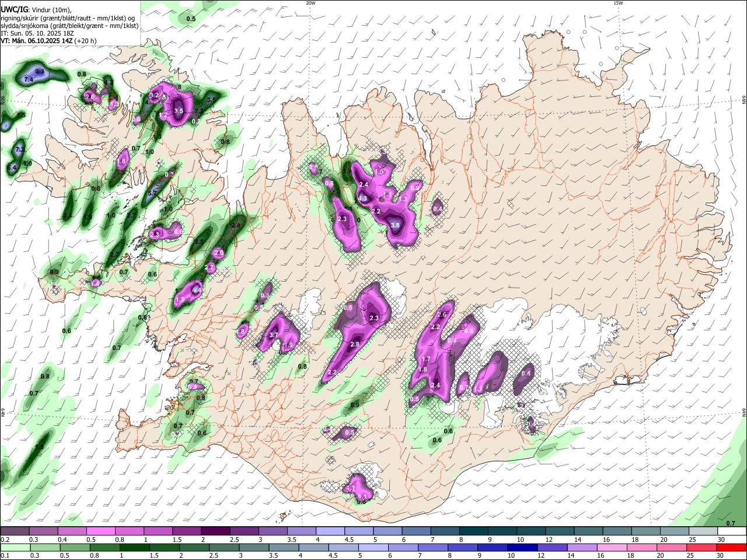Pick the dusky mauve 0.2 snow legend swatch
747x560 pixels.
click(x=15, y=531)
